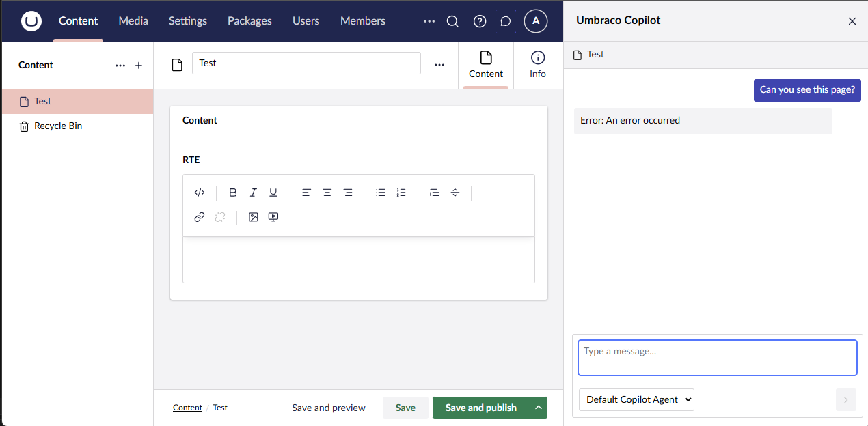
Task: Click the Save button
Action: click(x=405, y=408)
